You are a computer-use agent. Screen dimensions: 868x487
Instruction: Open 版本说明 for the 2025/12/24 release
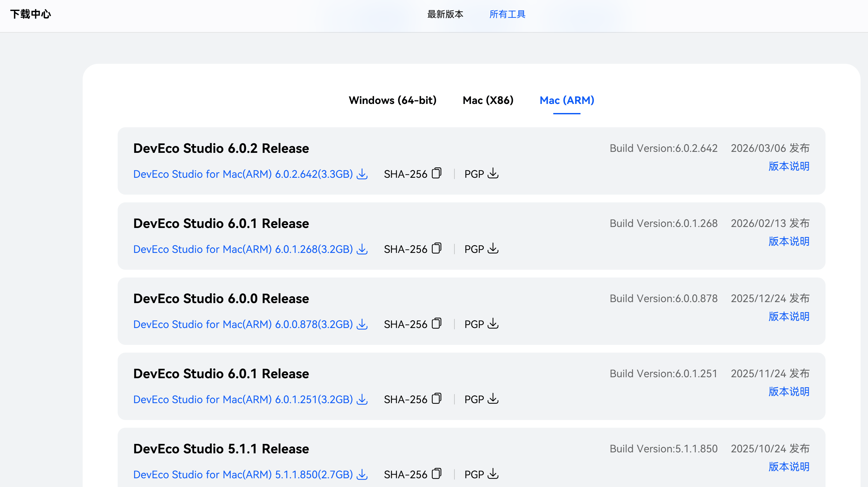[789, 316]
